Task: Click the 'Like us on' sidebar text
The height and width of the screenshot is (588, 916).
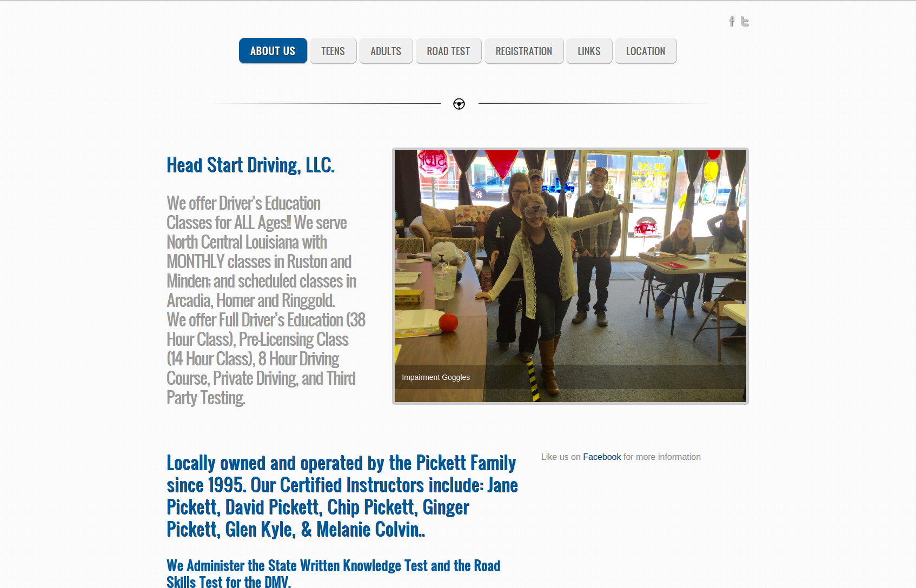Action: tap(561, 457)
